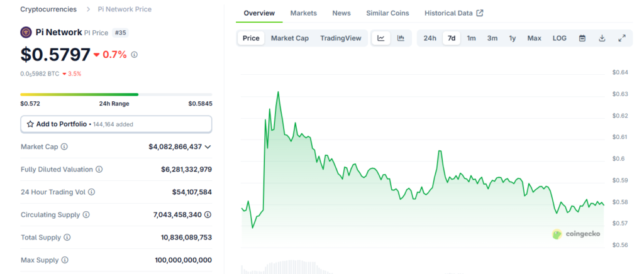
Task: Open the Historical Data tab
Action: point(453,13)
